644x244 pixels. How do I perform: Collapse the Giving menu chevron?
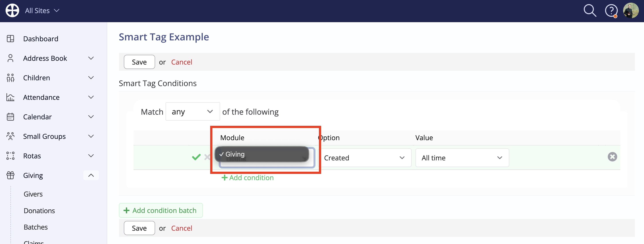click(91, 175)
